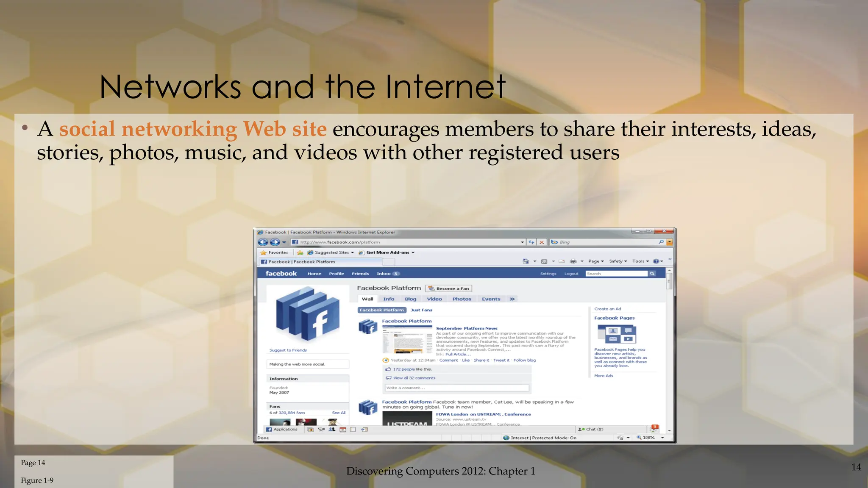Click the facebook logo in blue bar
This screenshot has height=488, width=868.
tap(281, 274)
